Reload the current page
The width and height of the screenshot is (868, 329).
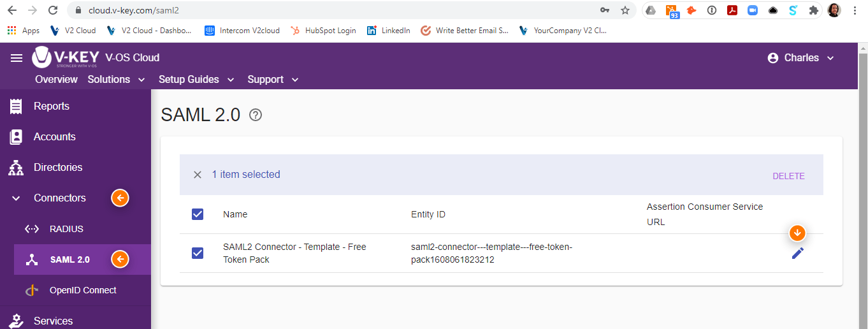pyautogui.click(x=53, y=10)
